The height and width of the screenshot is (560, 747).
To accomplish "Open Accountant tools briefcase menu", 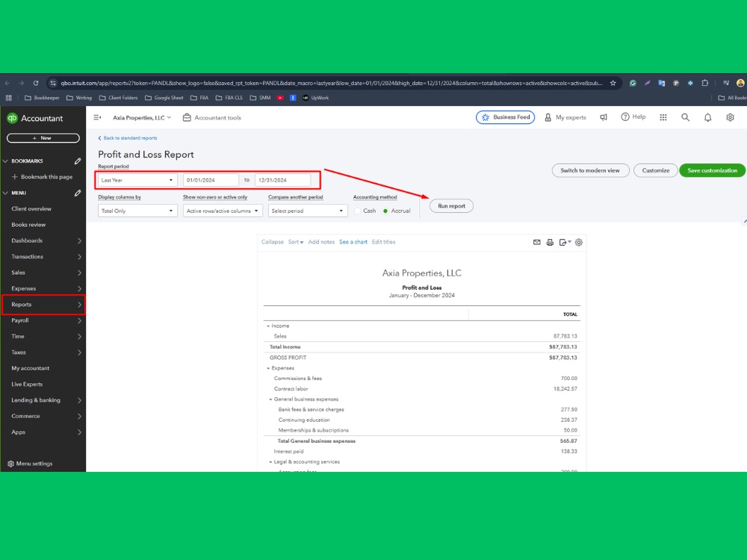I will [212, 118].
